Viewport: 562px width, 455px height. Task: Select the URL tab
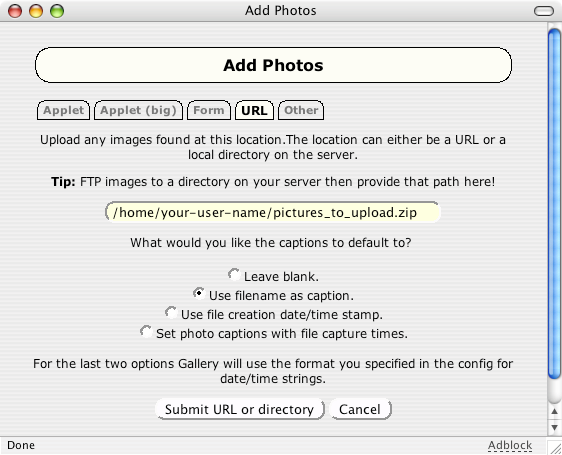pyautogui.click(x=254, y=110)
